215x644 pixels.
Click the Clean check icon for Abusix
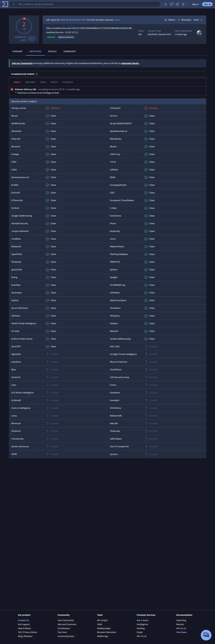tap(47, 116)
